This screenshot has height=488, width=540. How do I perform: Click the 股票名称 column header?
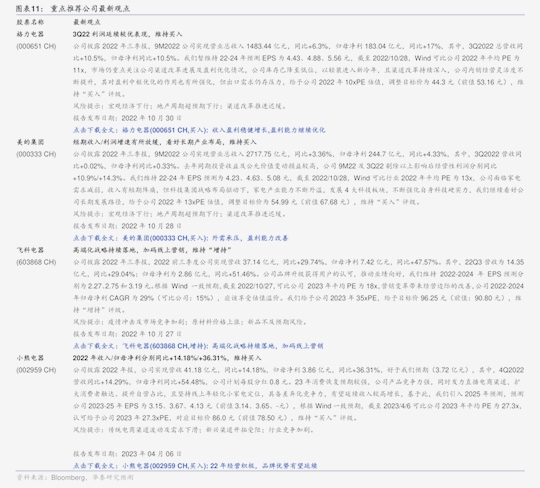point(30,22)
